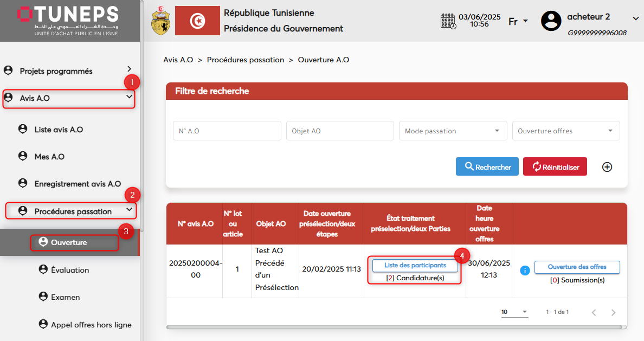Open the Ouverture offres filter dropdown
This screenshot has width=644, height=341.
(x=566, y=131)
